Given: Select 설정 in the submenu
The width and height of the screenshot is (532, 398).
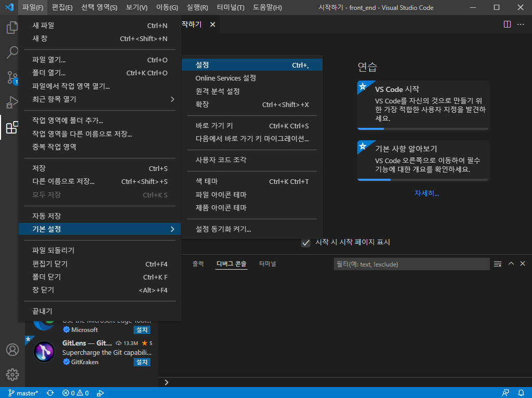Looking at the screenshot, I should [x=252, y=65].
